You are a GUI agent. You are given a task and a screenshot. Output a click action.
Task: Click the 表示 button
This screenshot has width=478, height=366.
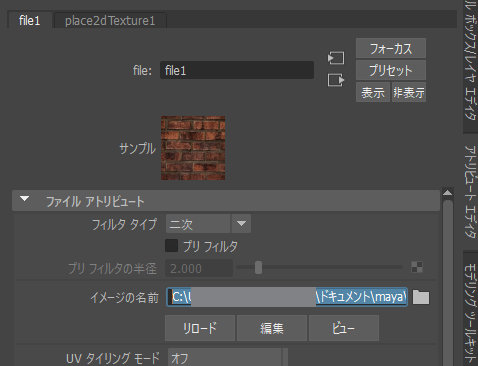(x=373, y=92)
